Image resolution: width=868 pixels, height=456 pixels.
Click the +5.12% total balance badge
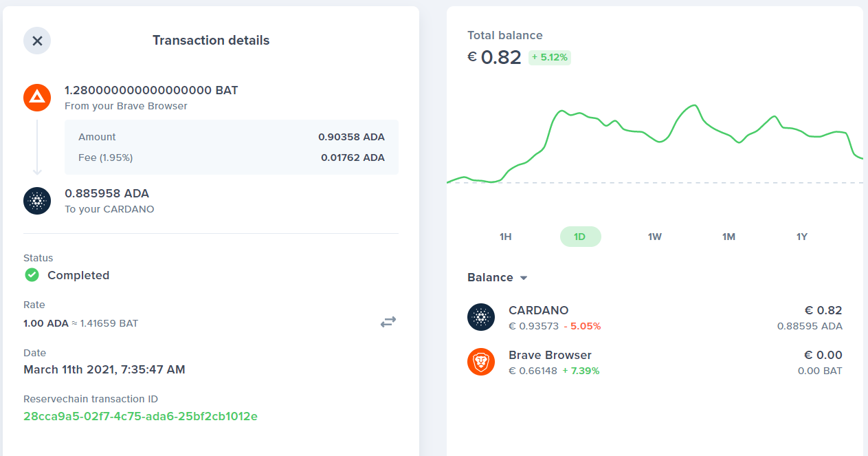click(550, 58)
